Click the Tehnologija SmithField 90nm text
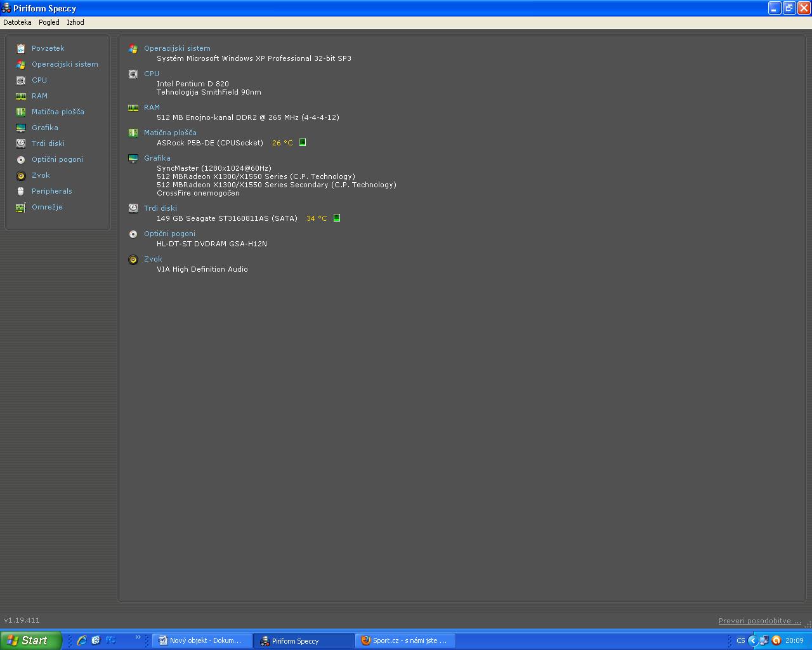The width and height of the screenshot is (812, 650). pos(209,92)
